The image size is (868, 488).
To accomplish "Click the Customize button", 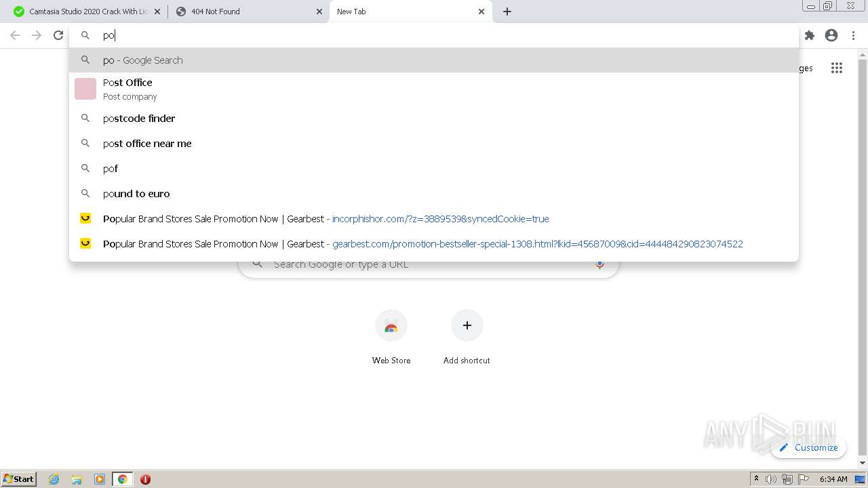I will [x=808, y=447].
